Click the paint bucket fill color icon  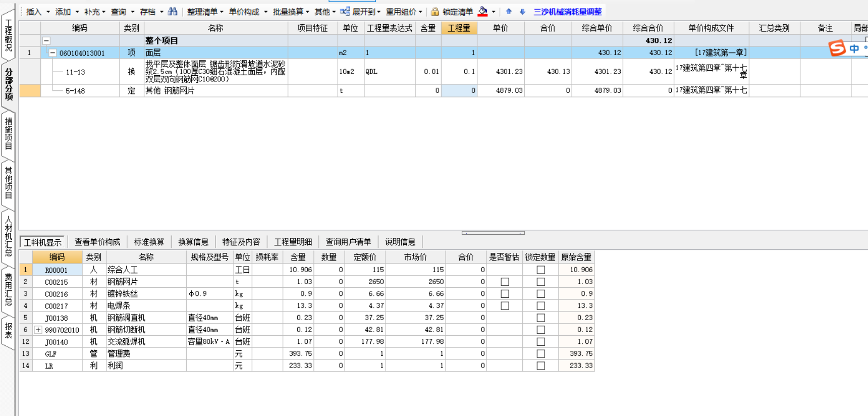[x=483, y=11]
